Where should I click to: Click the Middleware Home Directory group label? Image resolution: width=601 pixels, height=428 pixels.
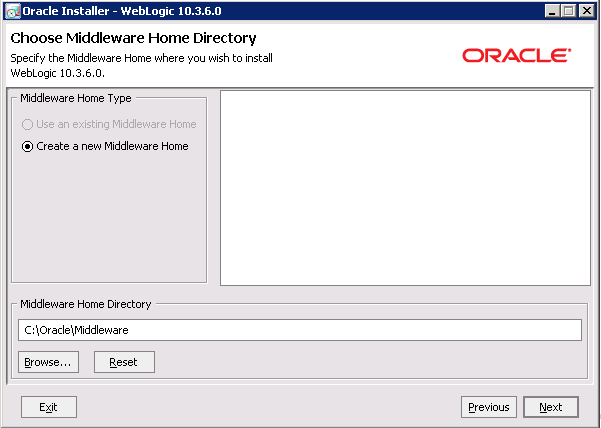86,304
